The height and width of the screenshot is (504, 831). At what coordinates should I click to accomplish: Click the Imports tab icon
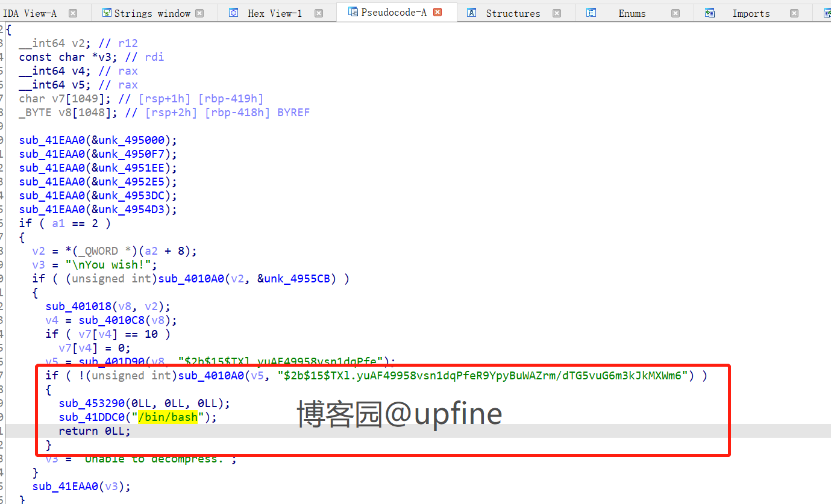pos(710,12)
